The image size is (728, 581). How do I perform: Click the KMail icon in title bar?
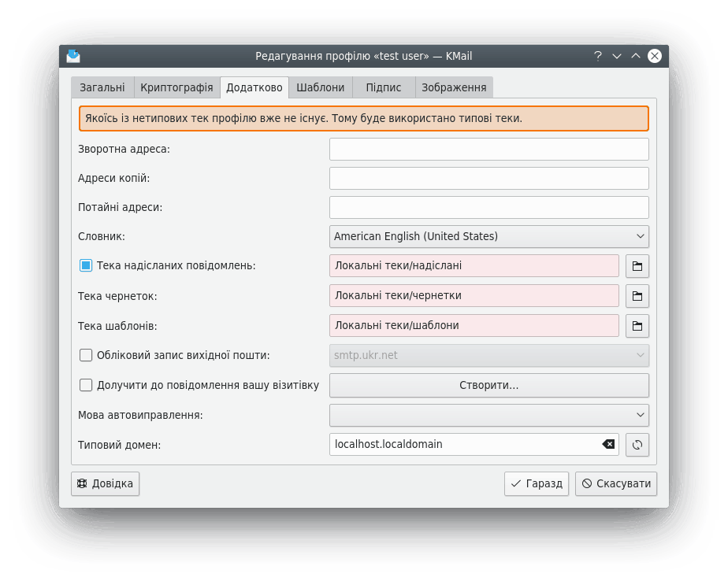coord(73,56)
